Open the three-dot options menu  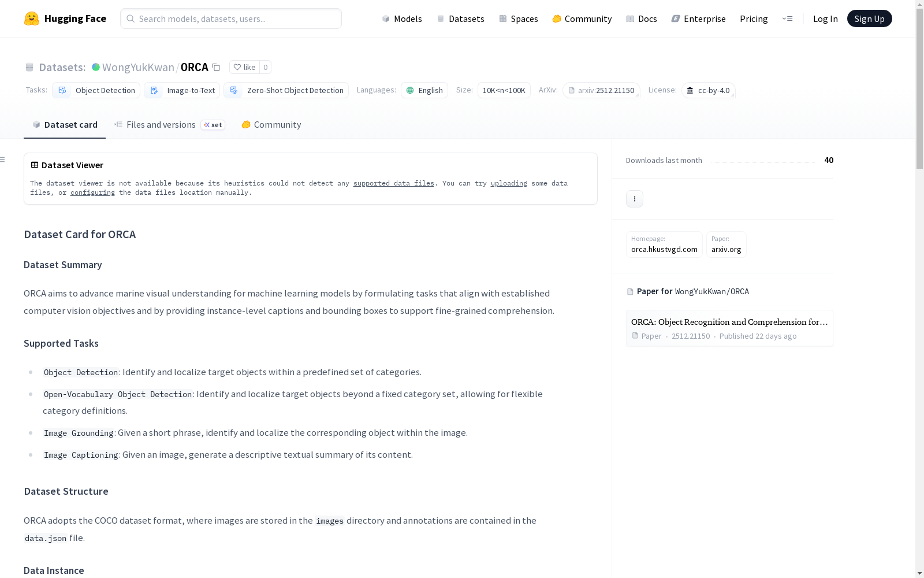pyautogui.click(x=635, y=199)
